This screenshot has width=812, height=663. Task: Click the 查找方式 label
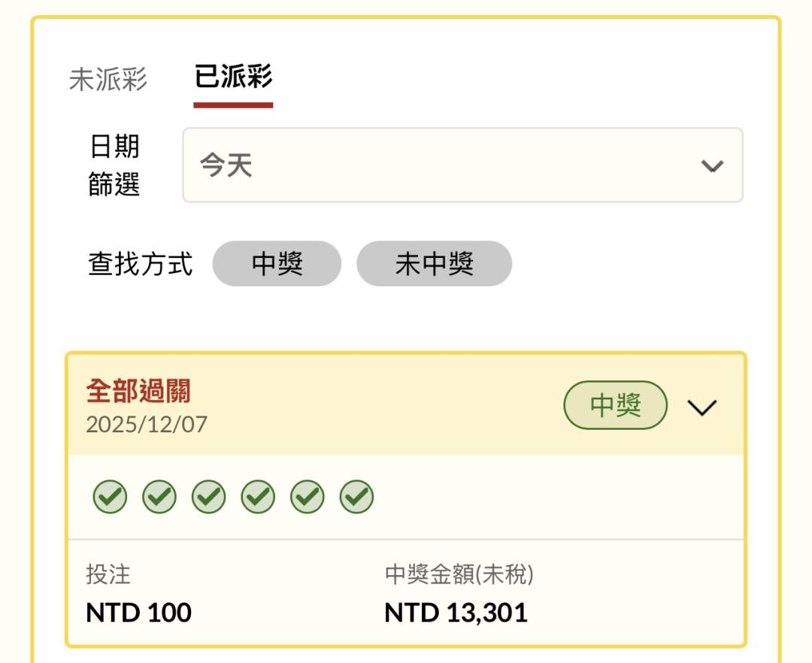pyautogui.click(x=141, y=264)
